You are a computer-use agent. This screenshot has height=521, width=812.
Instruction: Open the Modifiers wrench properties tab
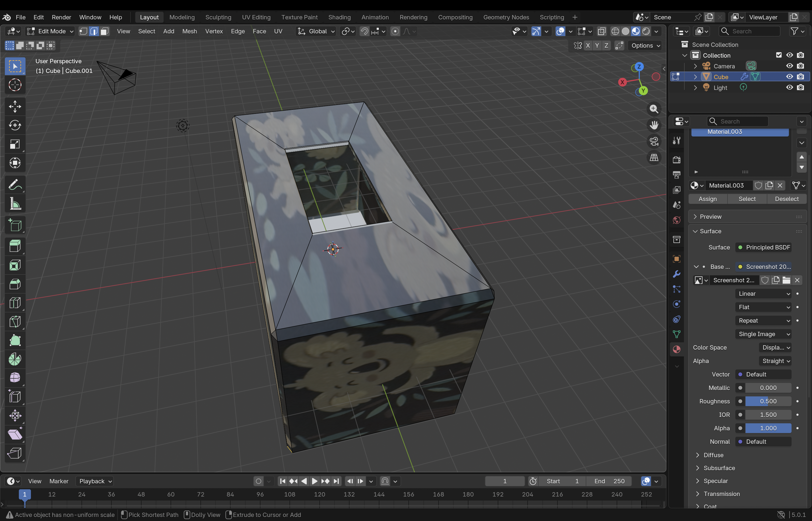(x=676, y=274)
